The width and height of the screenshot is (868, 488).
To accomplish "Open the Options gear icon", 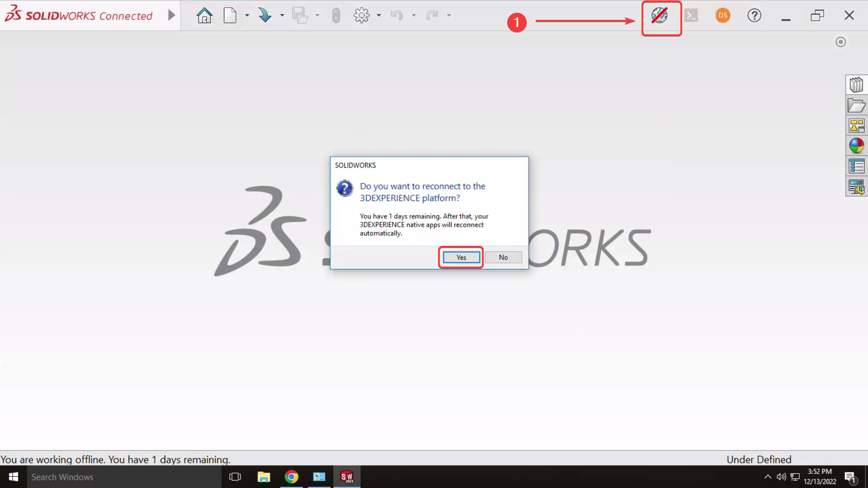I will click(361, 15).
